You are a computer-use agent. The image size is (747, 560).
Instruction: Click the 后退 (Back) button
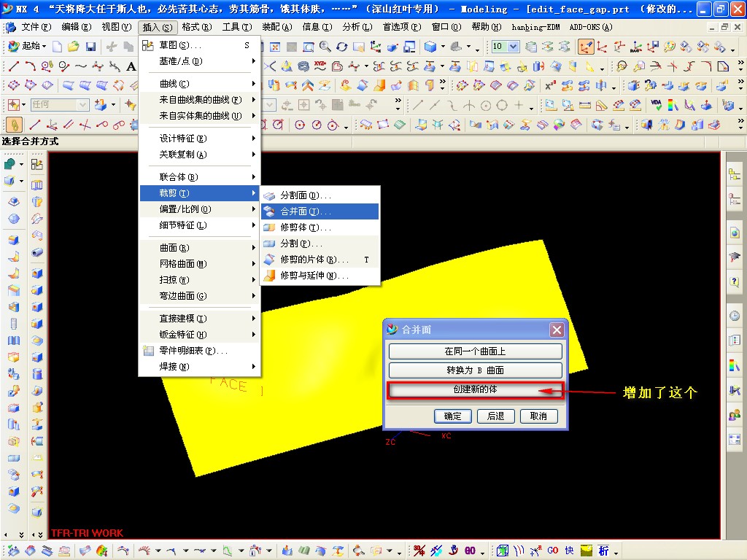pyautogui.click(x=495, y=416)
